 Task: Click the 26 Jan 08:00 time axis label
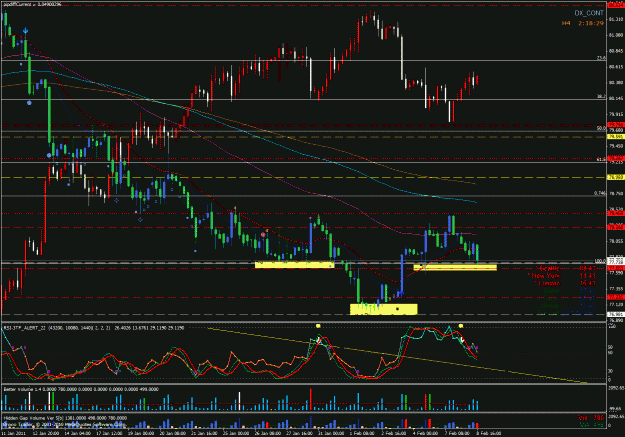267,433
